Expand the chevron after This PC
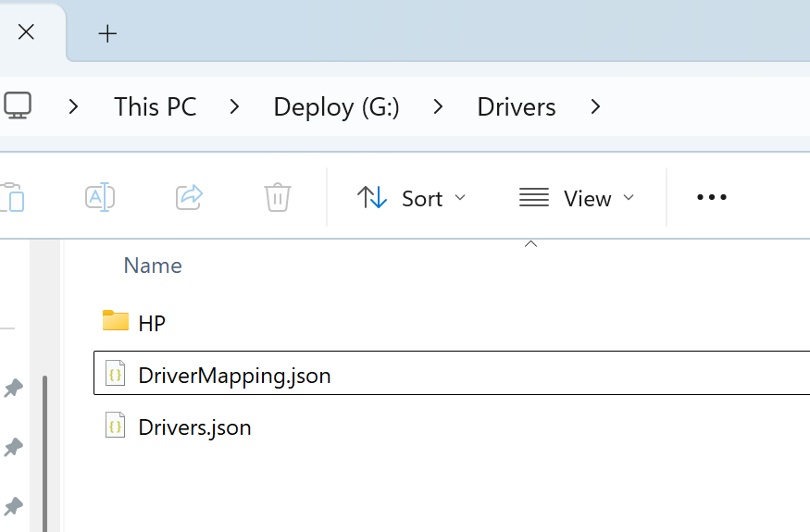 point(235,107)
